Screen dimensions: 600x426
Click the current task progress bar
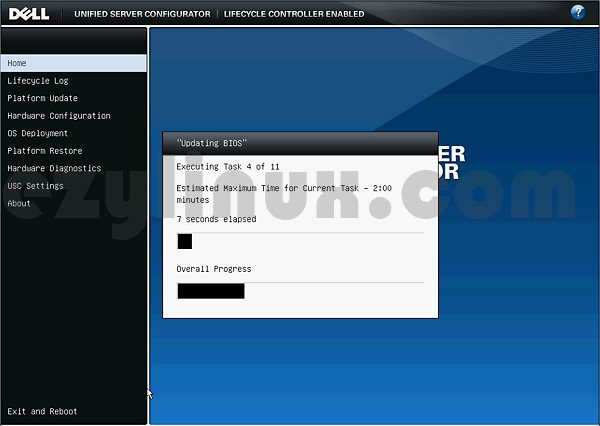[x=300, y=241]
